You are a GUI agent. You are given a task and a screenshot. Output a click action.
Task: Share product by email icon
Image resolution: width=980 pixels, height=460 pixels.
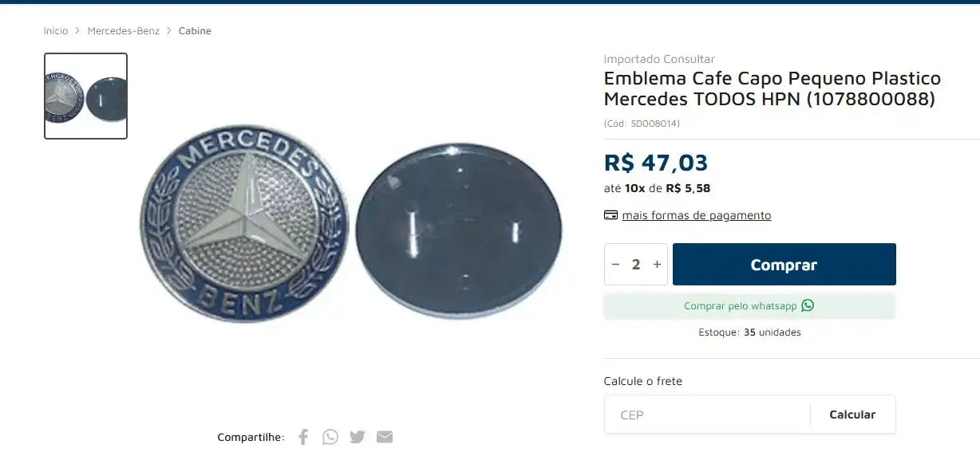[x=385, y=437]
